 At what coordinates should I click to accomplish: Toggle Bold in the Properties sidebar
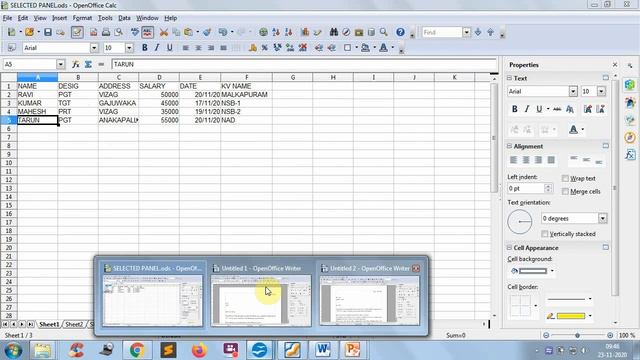click(514, 109)
